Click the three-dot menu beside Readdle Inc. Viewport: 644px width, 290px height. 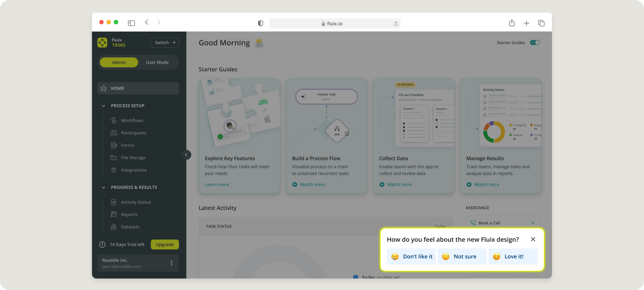pos(171,263)
